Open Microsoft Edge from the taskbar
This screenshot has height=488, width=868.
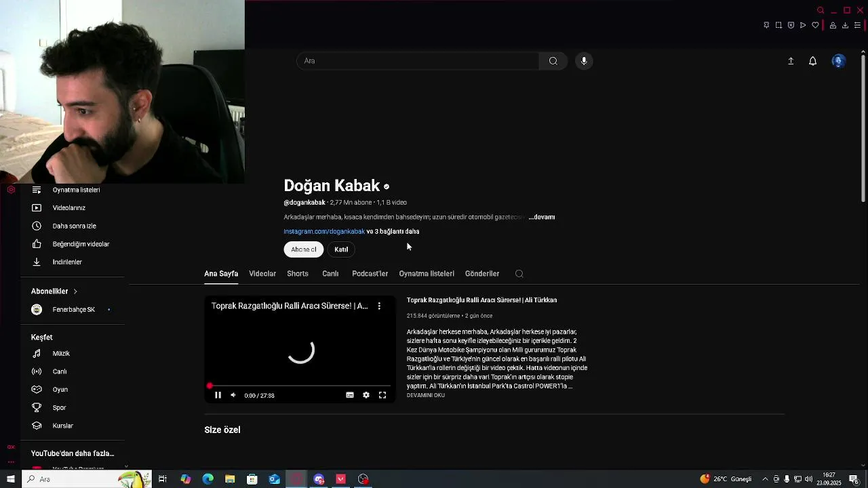coord(208,479)
